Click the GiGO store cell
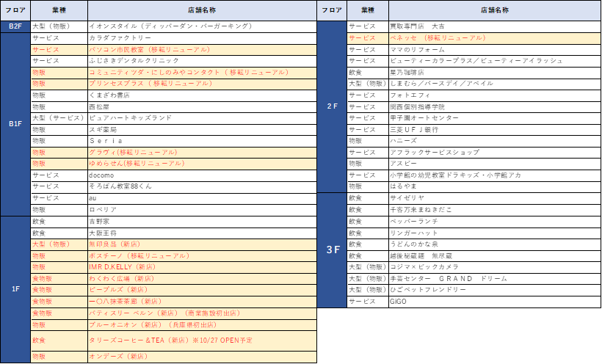 click(495, 302)
